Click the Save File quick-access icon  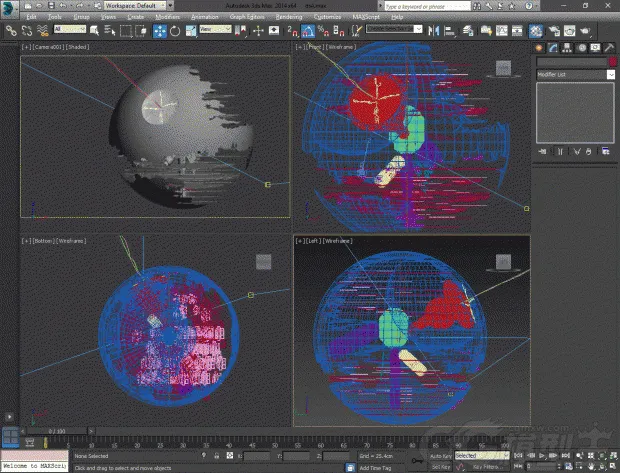(51, 6)
